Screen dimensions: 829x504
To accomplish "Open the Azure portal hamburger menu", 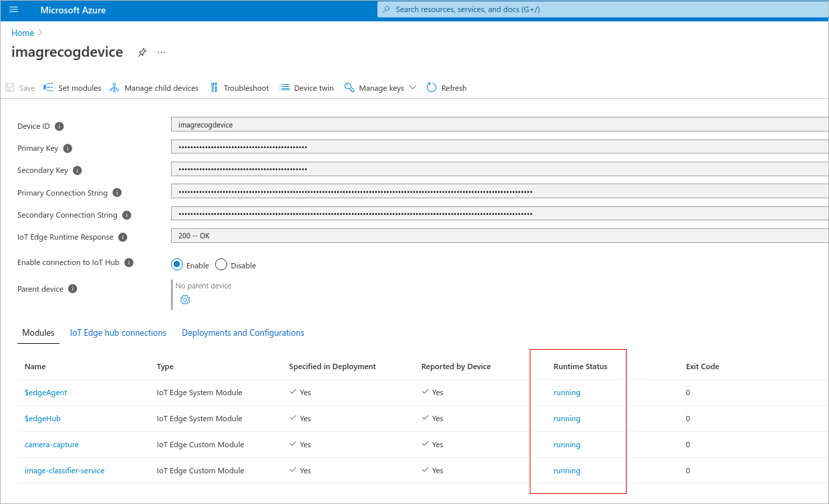I will pos(13,10).
